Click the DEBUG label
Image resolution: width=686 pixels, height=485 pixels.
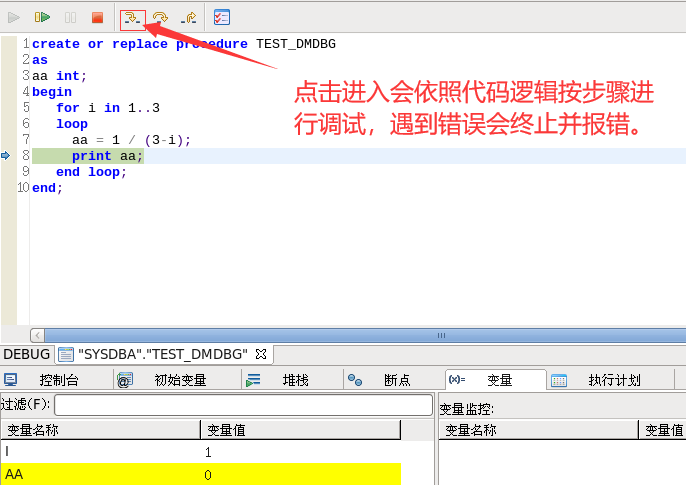[26, 354]
